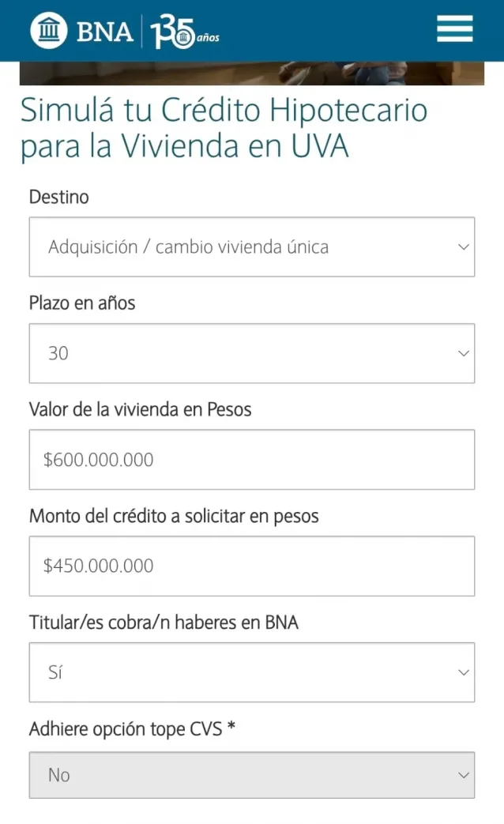Image resolution: width=504 pixels, height=824 pixels.
Task: Click the chevron beside Plazo en años
Action: 464,353
